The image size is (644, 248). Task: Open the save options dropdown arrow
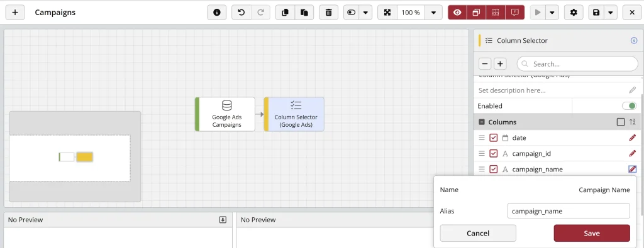611,13
